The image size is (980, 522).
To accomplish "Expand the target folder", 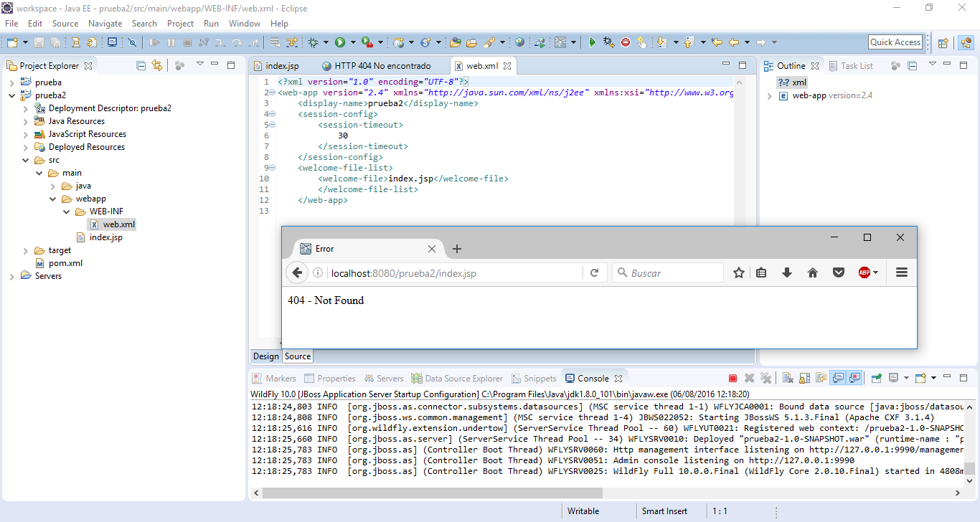I will [x=25, y=250].
